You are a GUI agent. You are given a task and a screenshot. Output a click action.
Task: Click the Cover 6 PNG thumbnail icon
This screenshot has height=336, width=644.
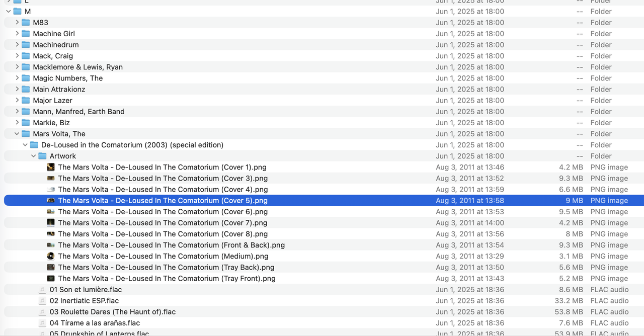[x=51, y=211]
